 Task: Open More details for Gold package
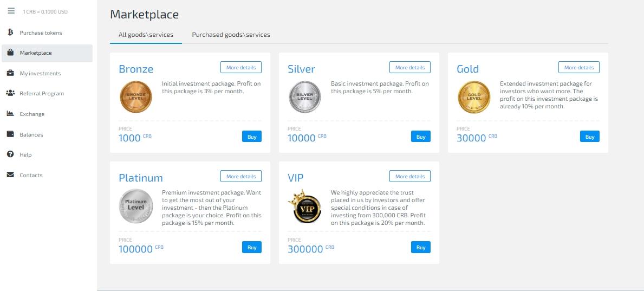578,67
